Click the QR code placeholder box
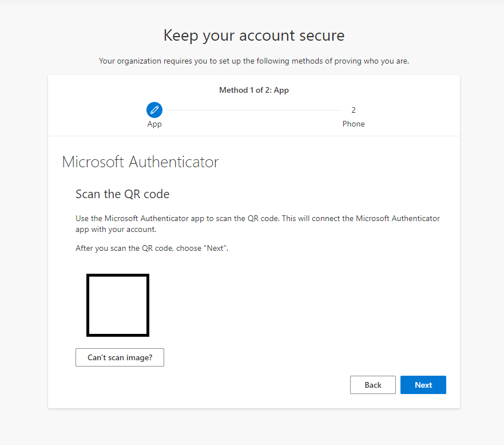 (x=118, y=305)
